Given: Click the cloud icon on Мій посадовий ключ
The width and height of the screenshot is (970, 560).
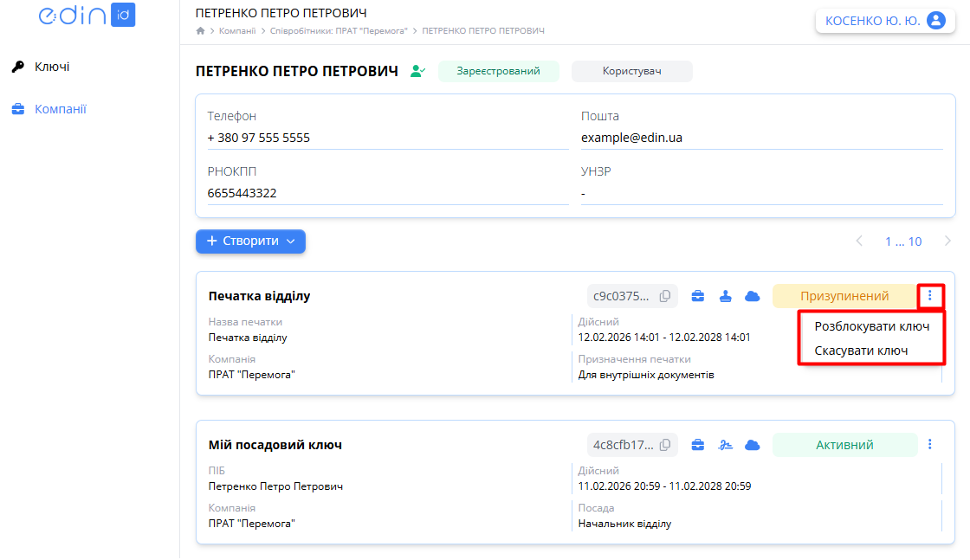Looking at the screenshot, I should coord(753,445).
